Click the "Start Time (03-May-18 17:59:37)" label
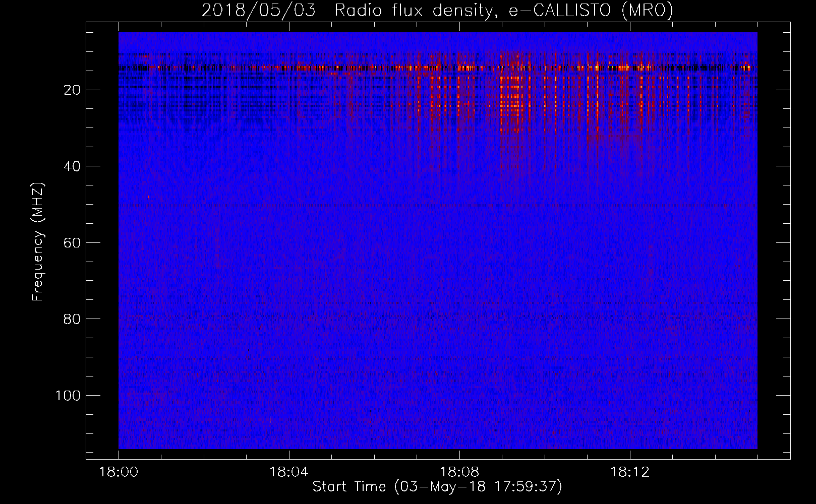 [x=437, y=487]
